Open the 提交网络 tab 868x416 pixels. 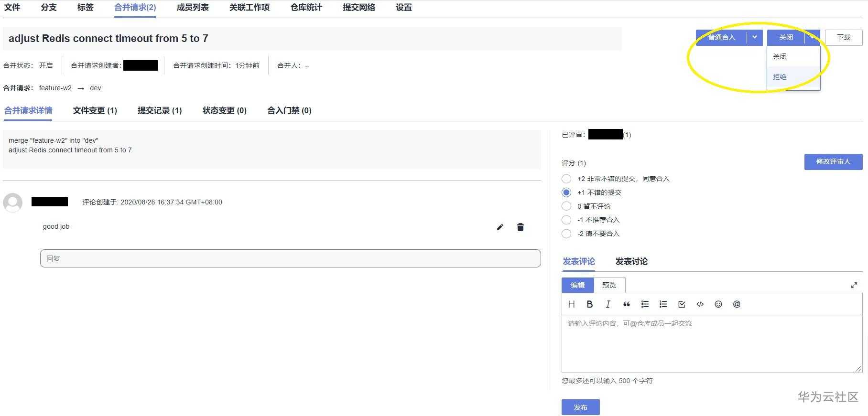pos(359,8)
